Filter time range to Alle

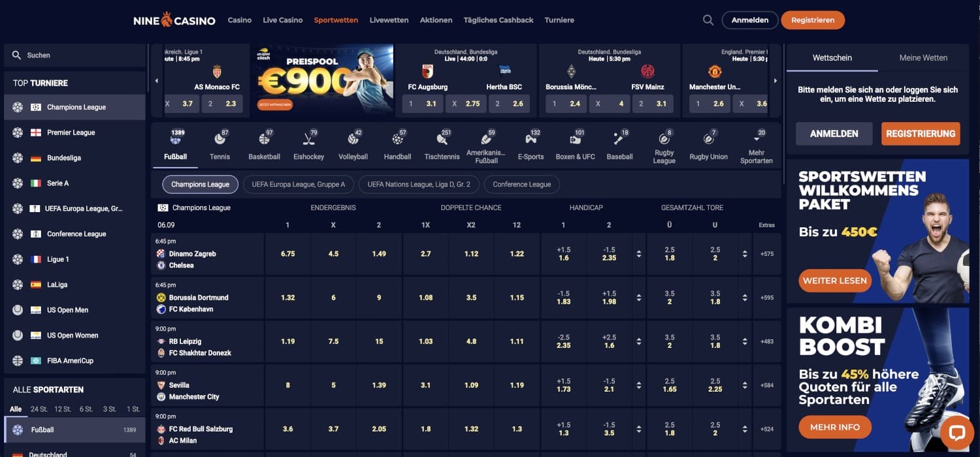(x=16, y=409)
